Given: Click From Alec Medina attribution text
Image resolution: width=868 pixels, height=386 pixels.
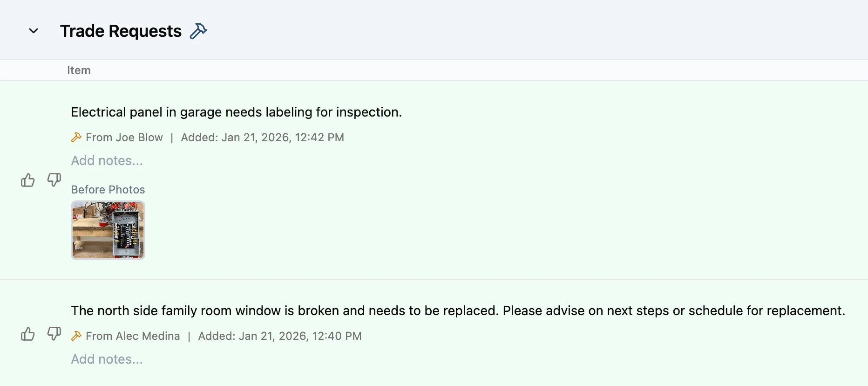Looking at the screenshot, I should [133, 336].
